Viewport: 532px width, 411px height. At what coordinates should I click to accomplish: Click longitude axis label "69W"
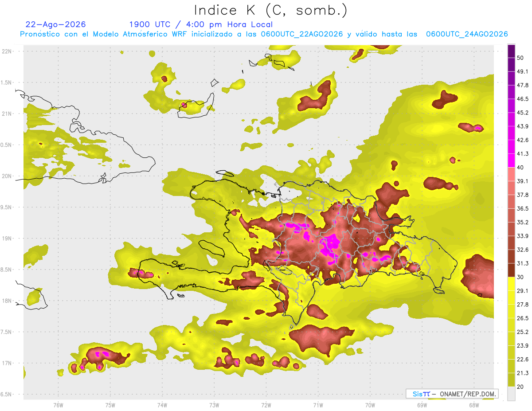[x=422, y=405]
